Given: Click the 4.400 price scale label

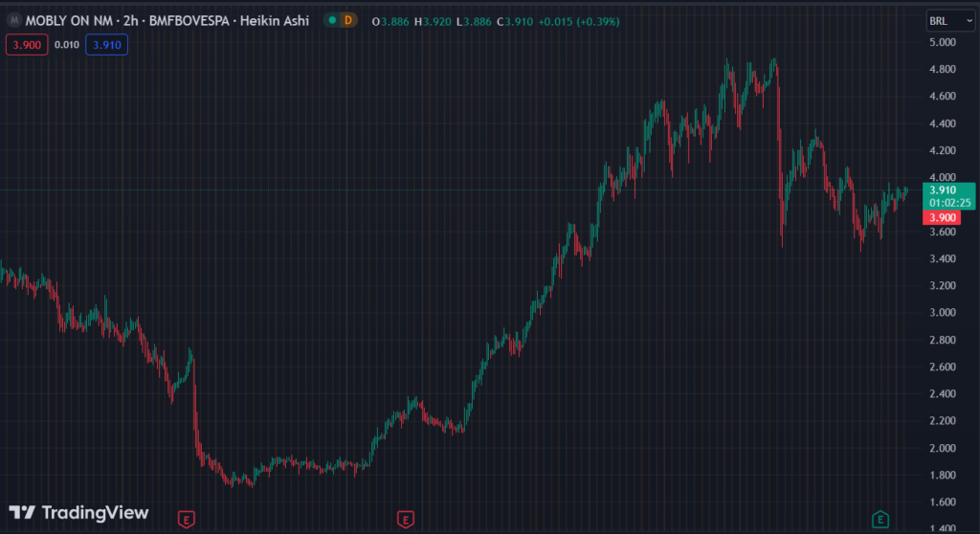Looking at the screenshot, I should pyautogui.click(x=943, y=123).
